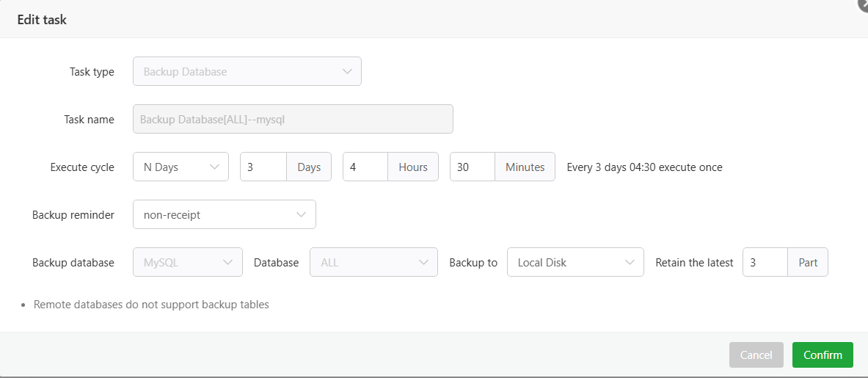Click the Retain the latest number field

(765, 262)
